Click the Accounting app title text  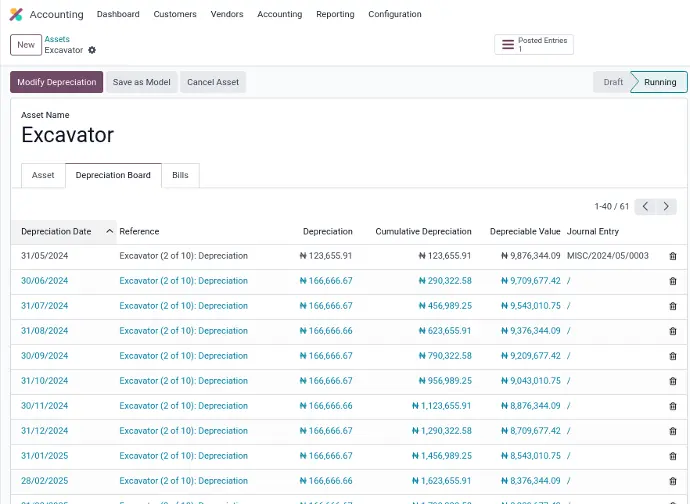point(56,15)
